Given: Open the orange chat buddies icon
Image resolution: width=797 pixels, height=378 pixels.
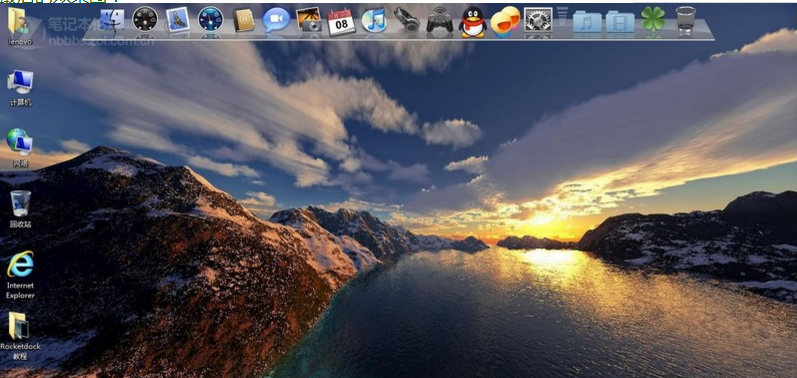Looking at the screenshot, I should click(x=505, y=21).
